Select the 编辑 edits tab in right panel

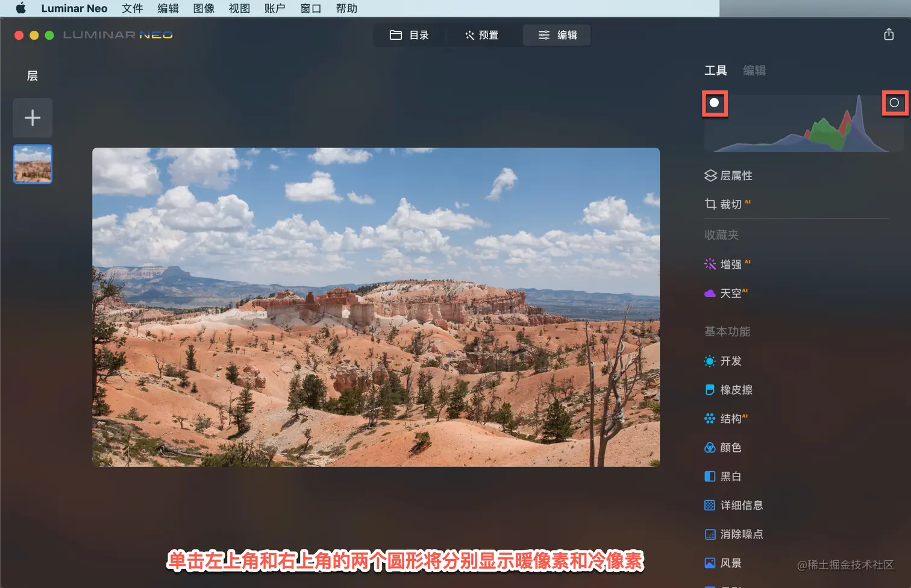pyautogui.click(x=754, y=70)
